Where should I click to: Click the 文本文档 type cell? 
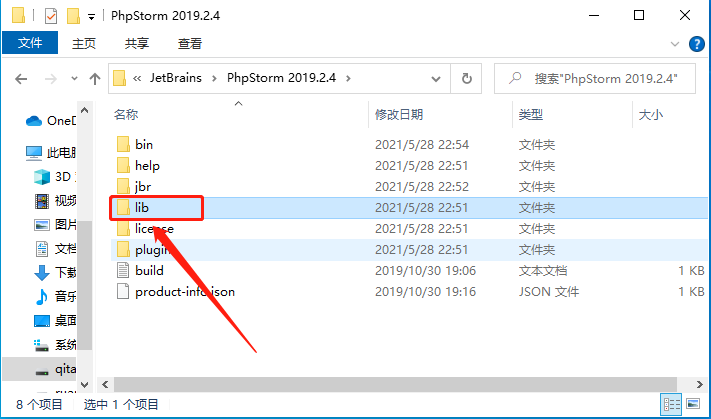click(543, 271)
